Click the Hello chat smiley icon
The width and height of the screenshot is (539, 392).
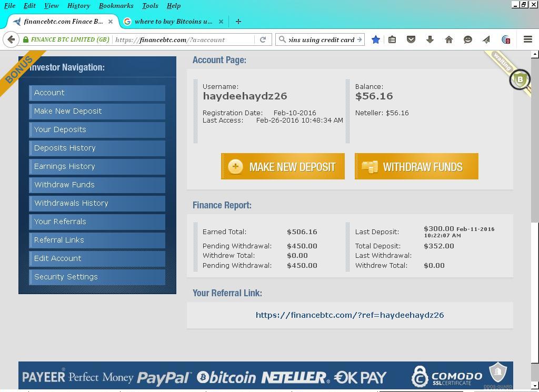[467, 39]
